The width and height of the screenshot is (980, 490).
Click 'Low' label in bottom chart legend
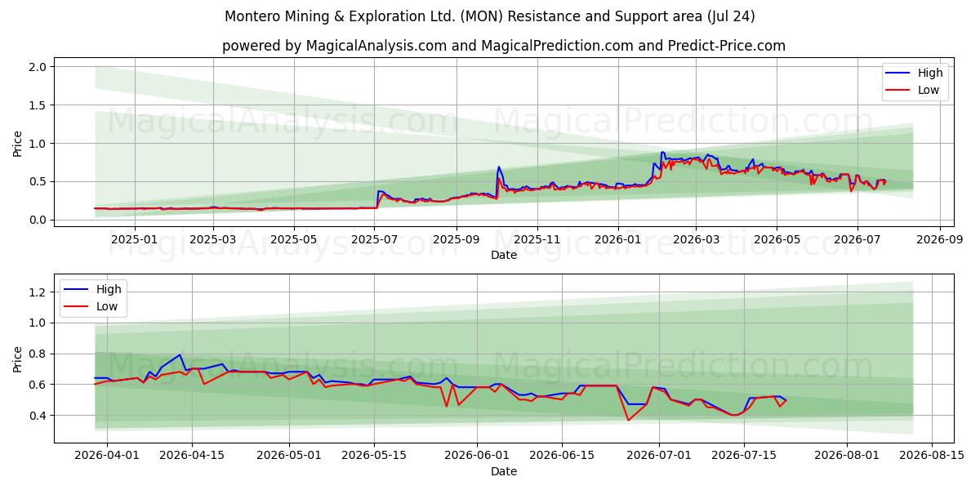tap(107, 306)
